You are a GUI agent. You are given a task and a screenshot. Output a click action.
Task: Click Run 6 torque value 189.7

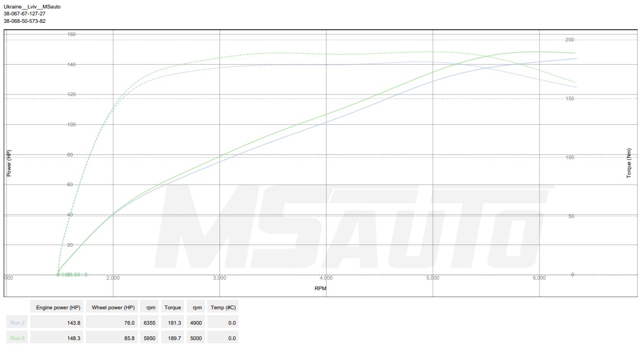click(173, 338)
